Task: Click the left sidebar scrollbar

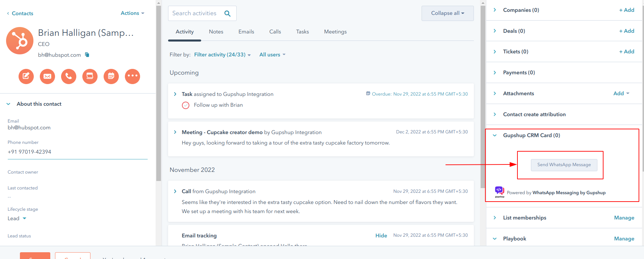Action: coord(159,93)
